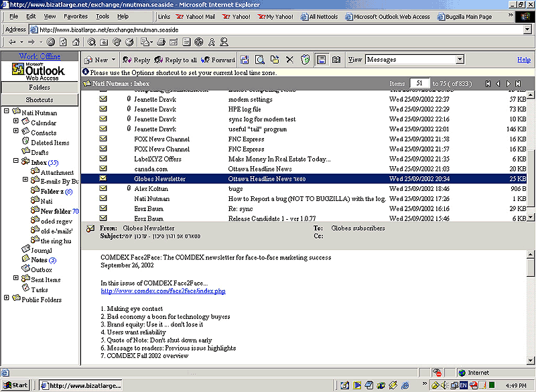Open the New item dropdown arrow
The image size is (536, 392).
[x=113, y=60]
